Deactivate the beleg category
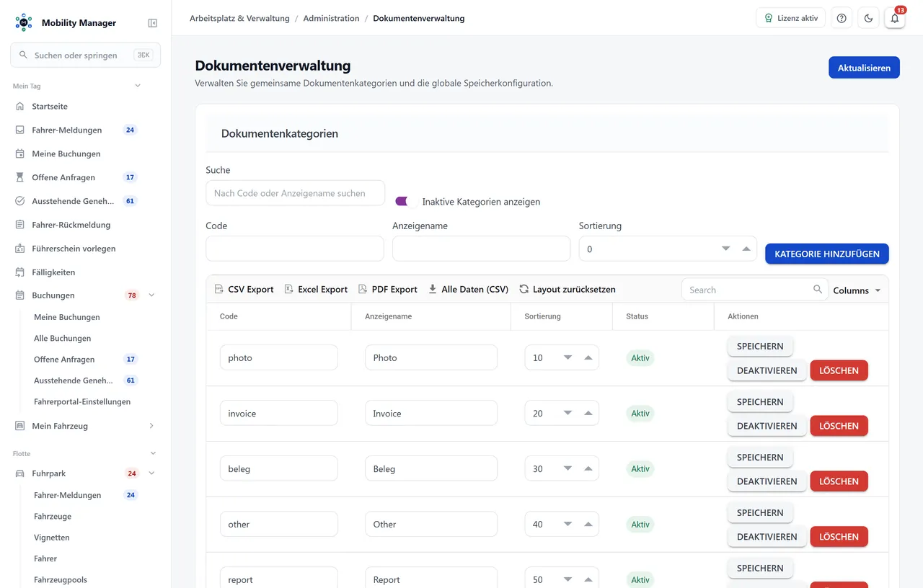This screenshot has width=923, height=588. tap(767, 481)
